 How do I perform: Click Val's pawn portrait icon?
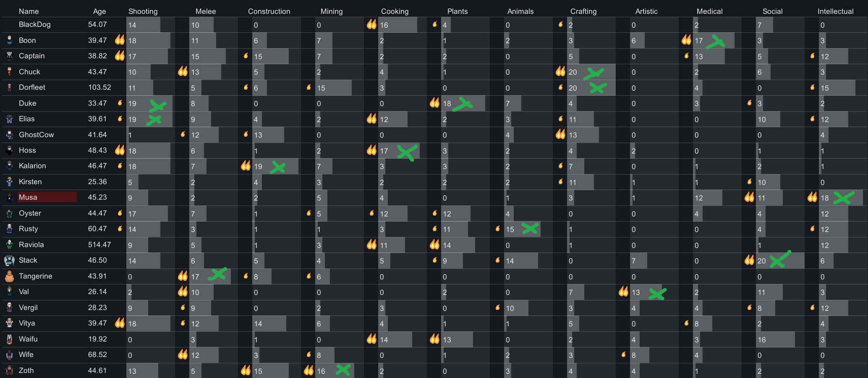click(x=10, y=292)
